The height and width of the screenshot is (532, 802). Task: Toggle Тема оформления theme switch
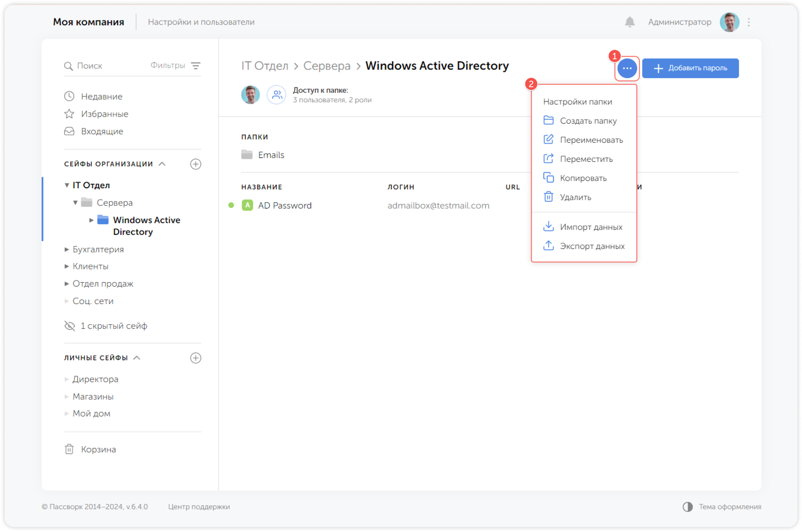(x=688, y=507)
